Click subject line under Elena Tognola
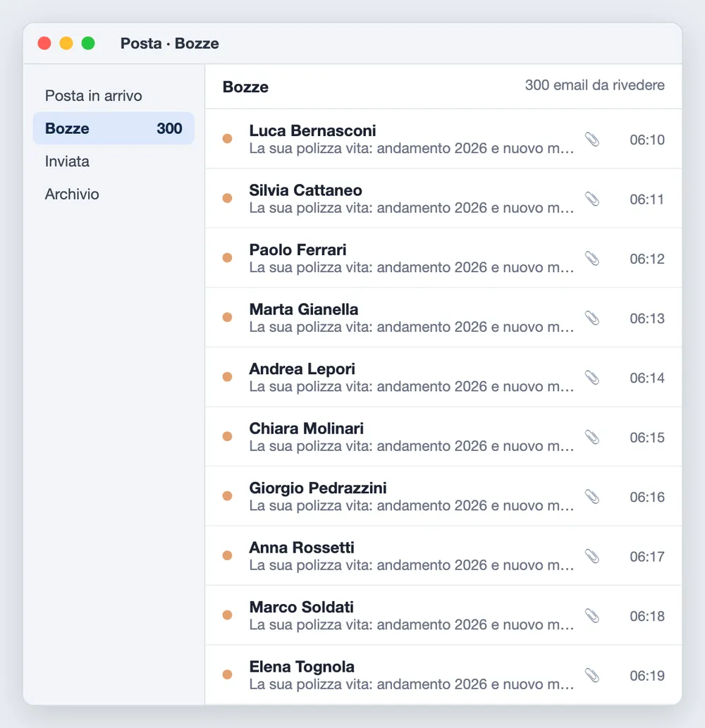 412,684
